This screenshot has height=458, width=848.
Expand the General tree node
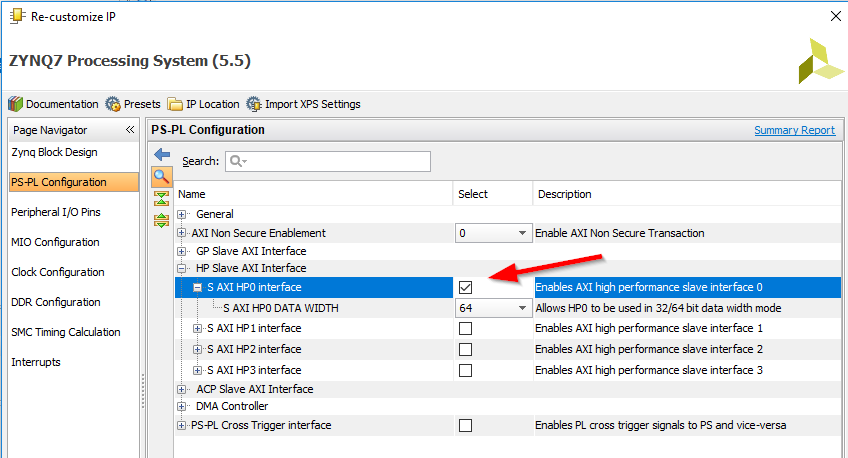(x=182, y=214)
